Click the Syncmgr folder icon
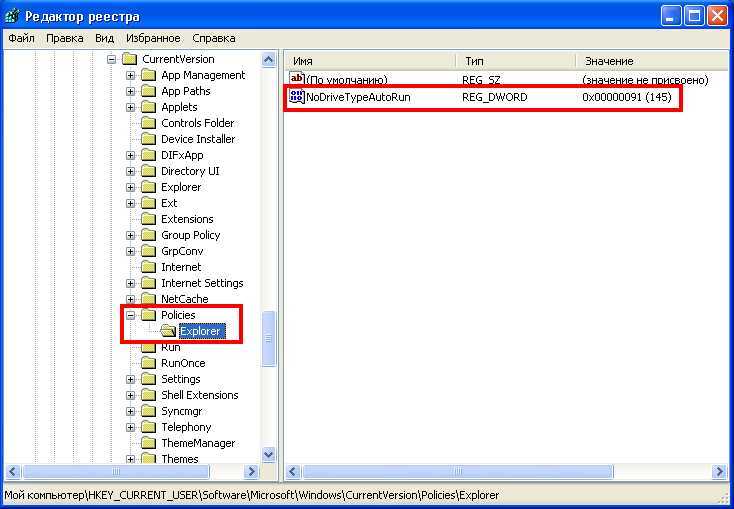 coord(148,411)
